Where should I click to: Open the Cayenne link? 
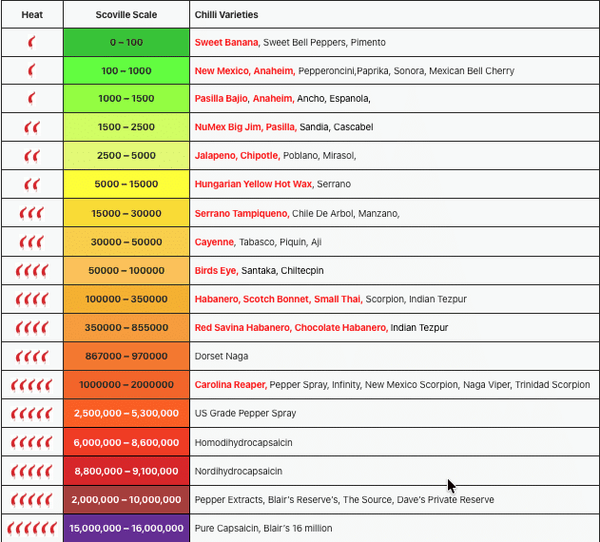214,242
